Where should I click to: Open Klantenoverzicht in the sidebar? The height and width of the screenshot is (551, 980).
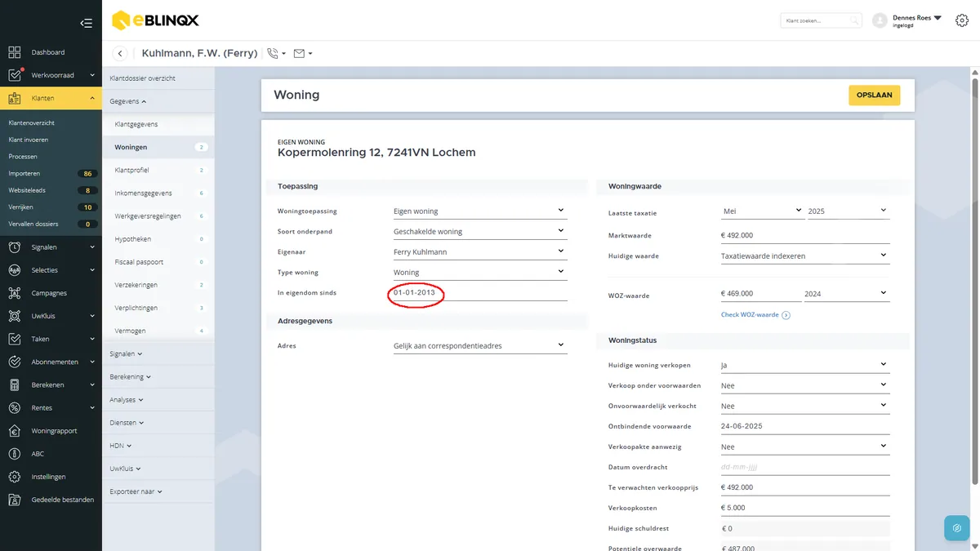click(32, 123)
